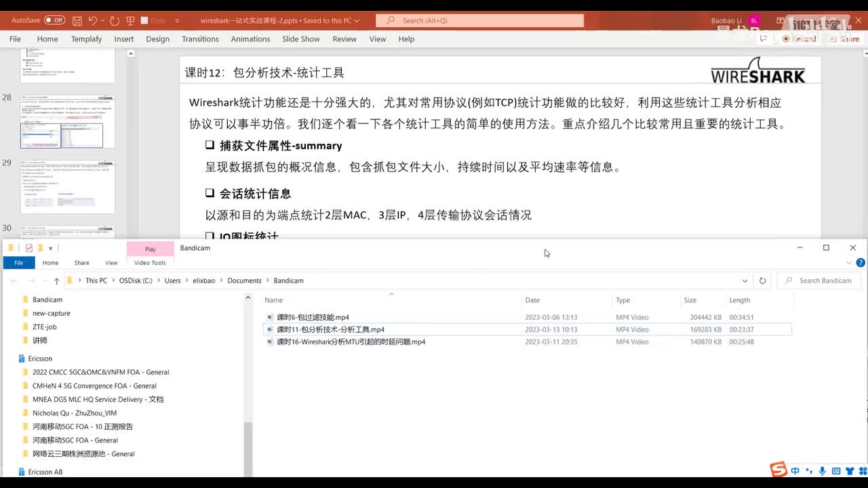This screenshot has width=868, height=488.
Task: Click Users in address breadcrumb
Action: coord(172,281)
